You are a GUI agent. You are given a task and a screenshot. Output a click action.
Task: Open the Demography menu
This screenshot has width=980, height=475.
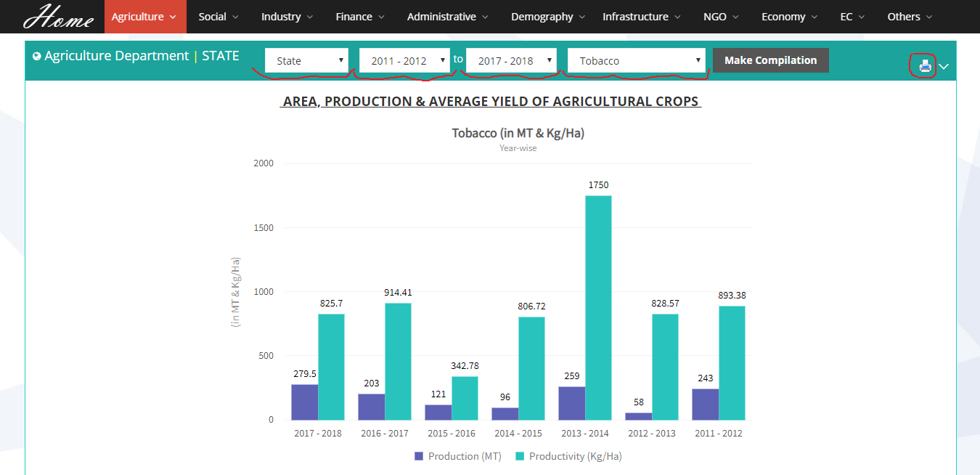tap(547, 17)
